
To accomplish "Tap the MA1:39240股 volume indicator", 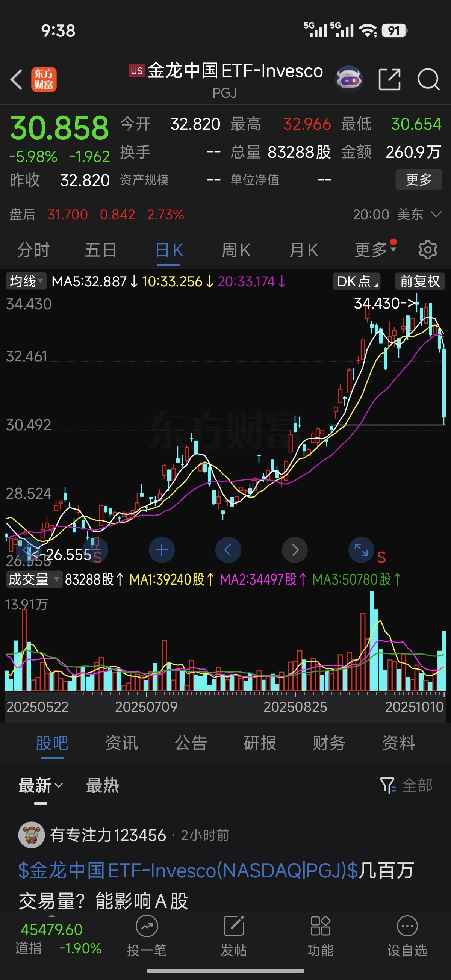I will 172,579.
